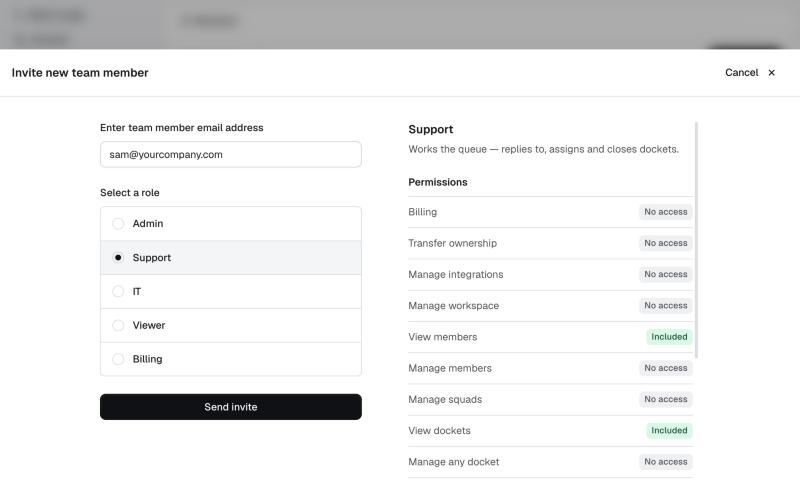Click the 'Manage integrations' permission label
The height and width of the screenshot is (494, 800).
456,275
